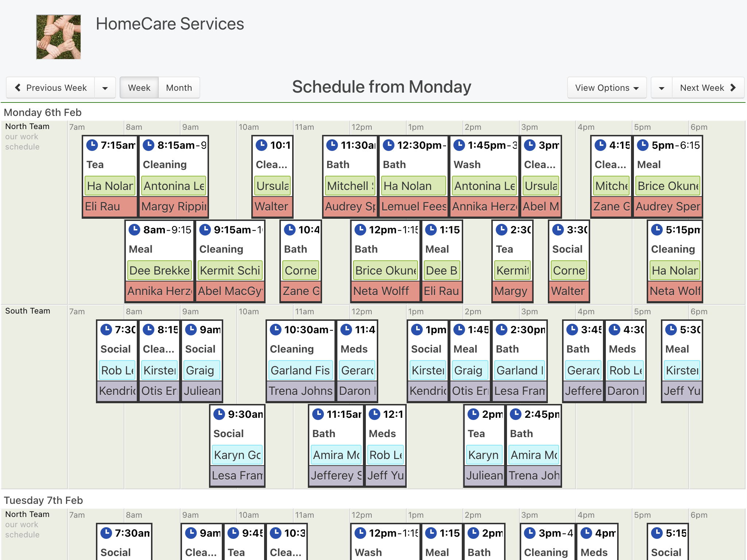Click the clock icon on the 11:30am Bath shift
Viewport: 747px width, 560px height.
[332, 145]
